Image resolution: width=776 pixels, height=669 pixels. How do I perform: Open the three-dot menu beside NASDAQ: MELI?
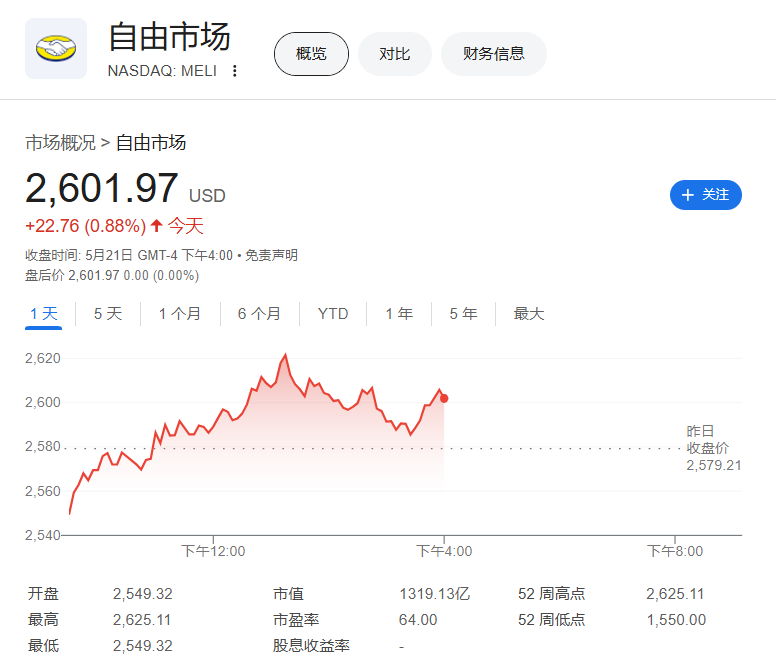[x=235, y=71]
